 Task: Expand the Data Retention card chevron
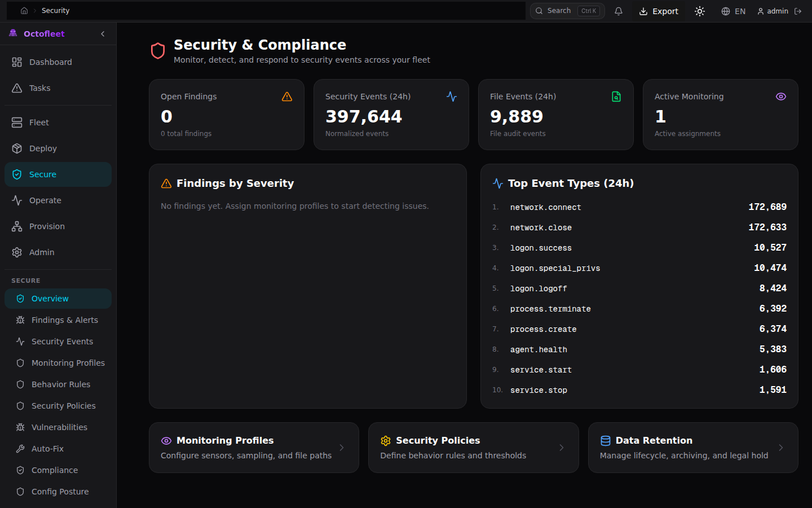point(780,448)
